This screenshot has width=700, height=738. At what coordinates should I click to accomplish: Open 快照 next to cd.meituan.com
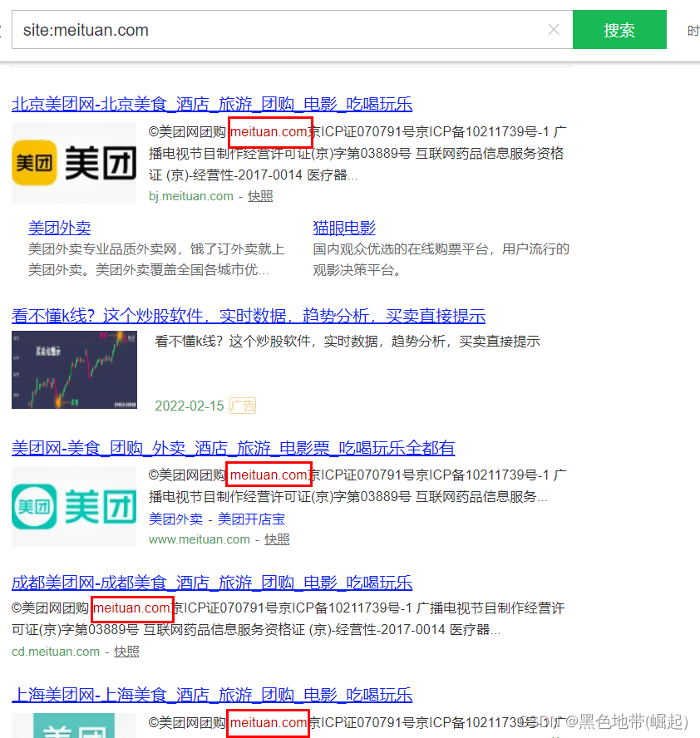(126, 652)
